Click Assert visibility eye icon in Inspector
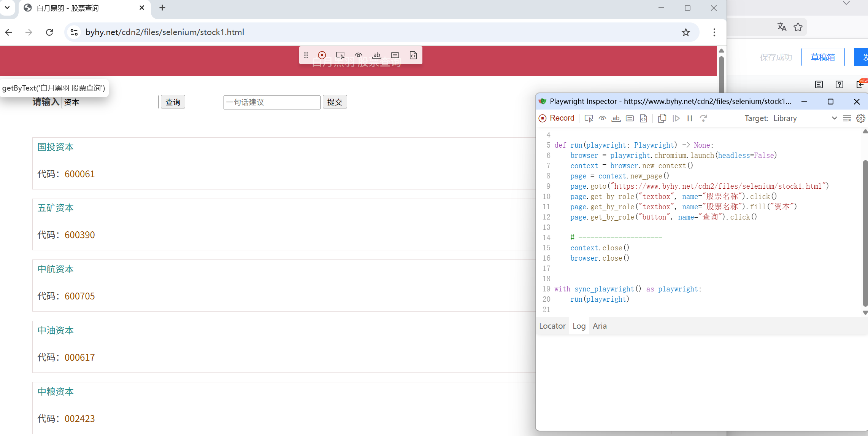 point(602,118)
